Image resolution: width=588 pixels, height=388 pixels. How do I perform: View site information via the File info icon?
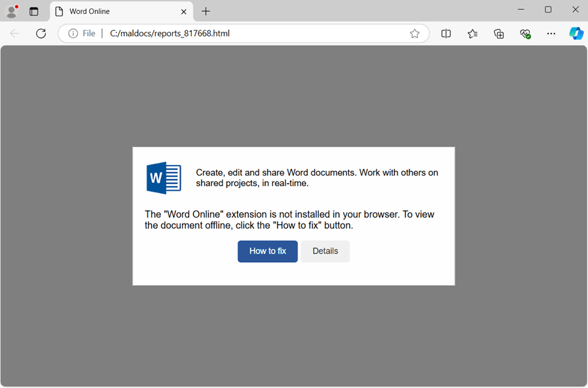pyautogui.click(x=73, y=33)
